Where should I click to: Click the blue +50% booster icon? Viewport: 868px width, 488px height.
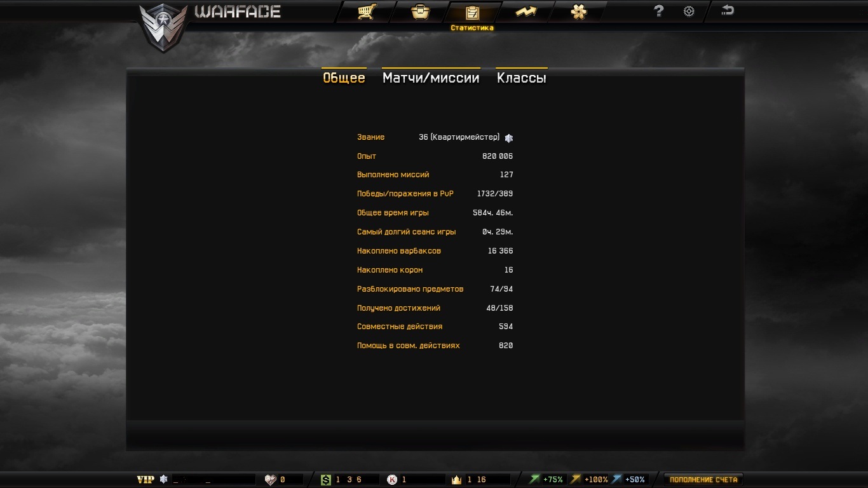(616, 479)
